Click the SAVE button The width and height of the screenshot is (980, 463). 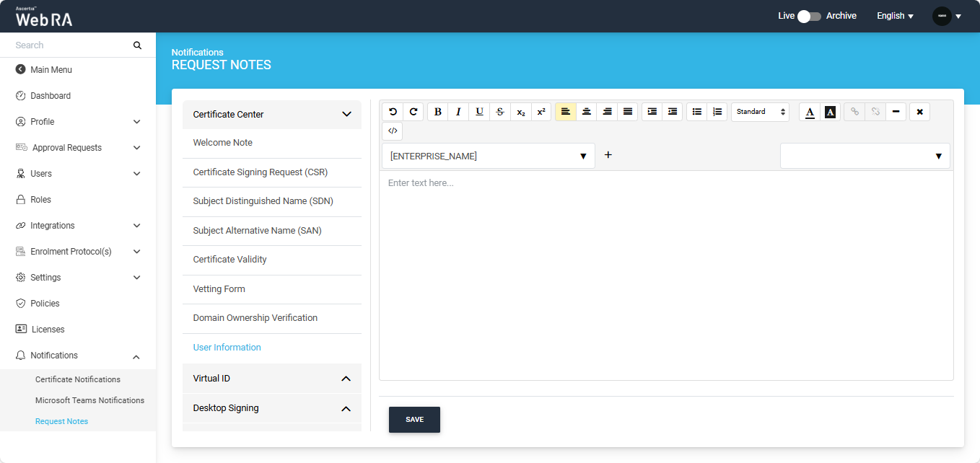(414, 420)
